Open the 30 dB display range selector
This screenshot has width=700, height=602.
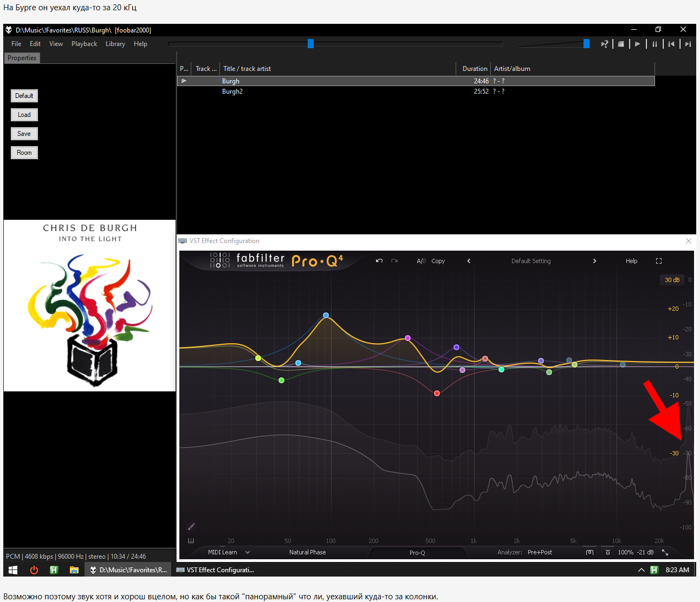[x=672, y=280]
